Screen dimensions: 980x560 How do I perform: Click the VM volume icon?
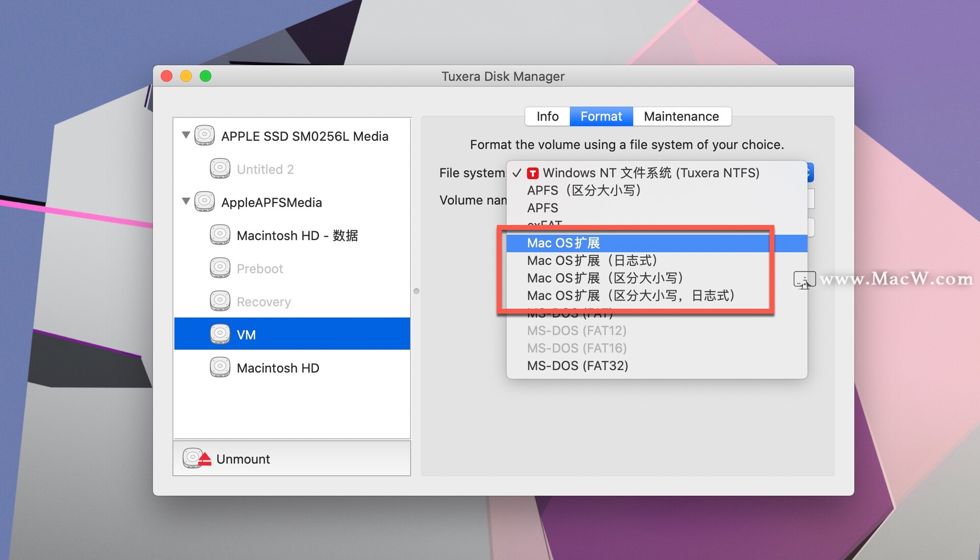pyautogui.click(x=220, y=333)
